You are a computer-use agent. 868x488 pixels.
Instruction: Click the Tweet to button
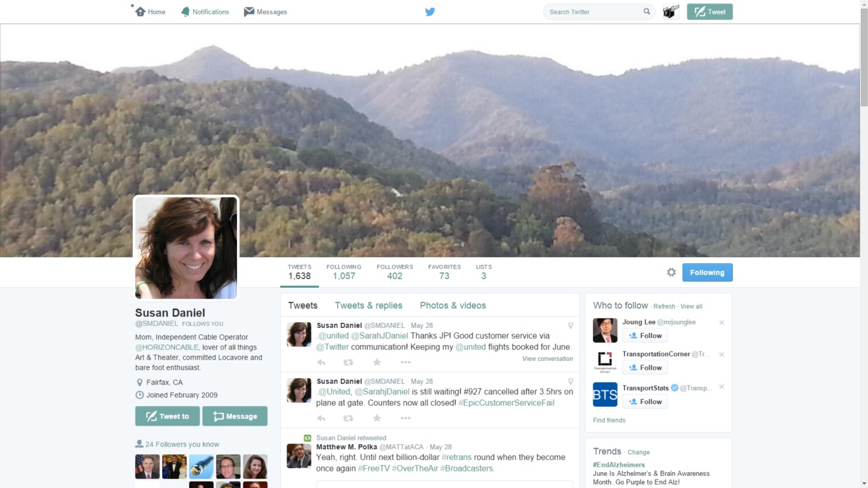(x=167, y=416)
